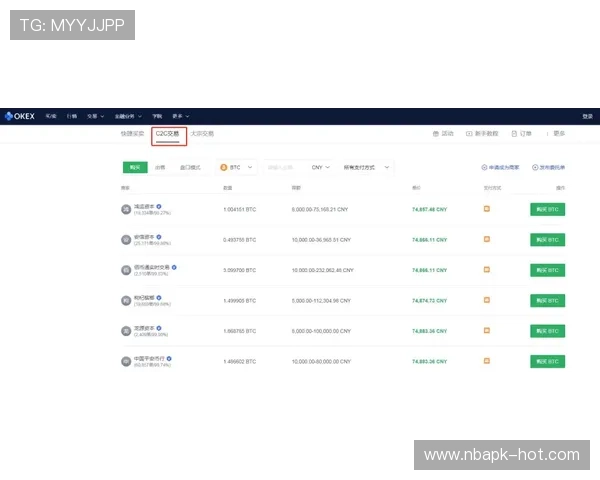The height and width of the screenshot is (480, 600).
Task: Click the 新手教程 link text
Action: click(486, 134)
